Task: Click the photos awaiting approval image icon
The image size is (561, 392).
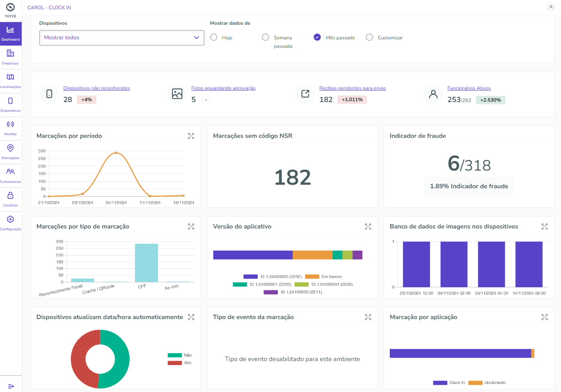Action: [x=177, y=94]
